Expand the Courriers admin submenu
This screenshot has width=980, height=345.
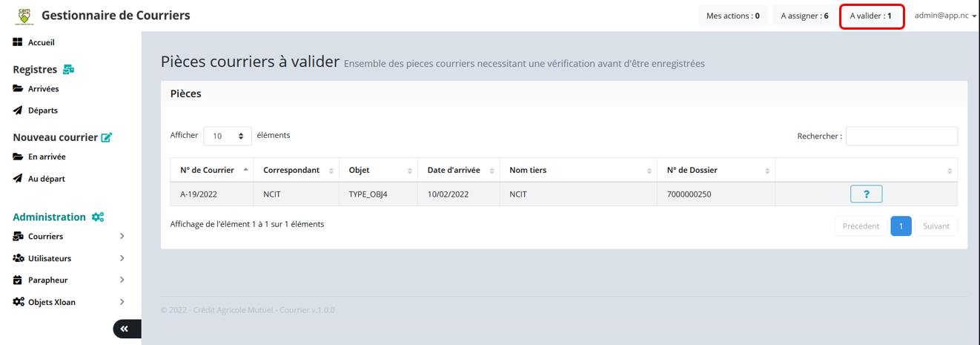pyautogui.click(x=122, y=237)
